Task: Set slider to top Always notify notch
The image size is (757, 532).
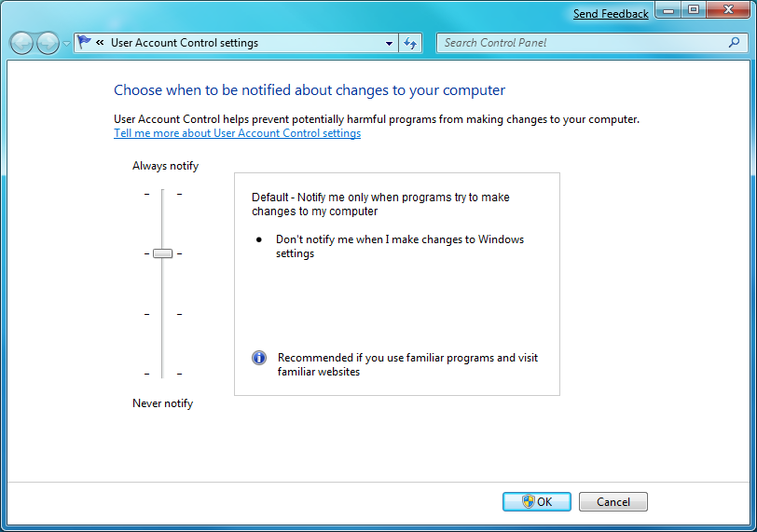Action: [x=163, y=194]
